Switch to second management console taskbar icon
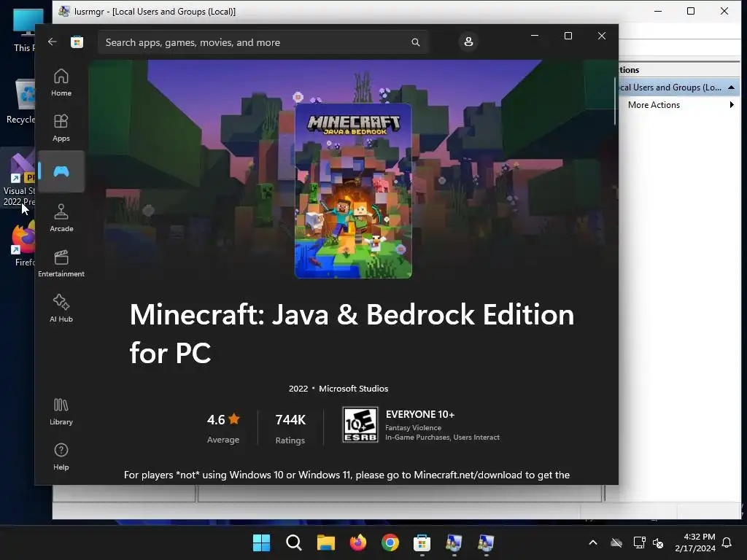This screenshot has width=747, height=560. point(486,542)
